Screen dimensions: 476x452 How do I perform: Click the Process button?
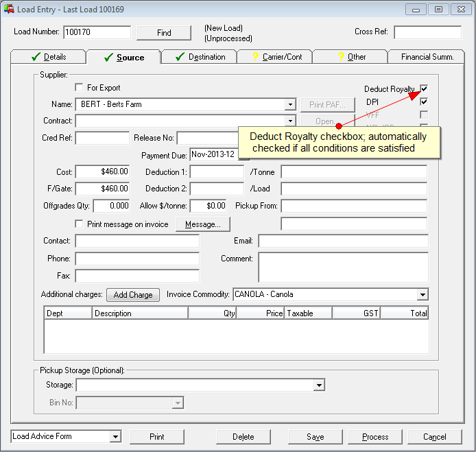(375, 437)
